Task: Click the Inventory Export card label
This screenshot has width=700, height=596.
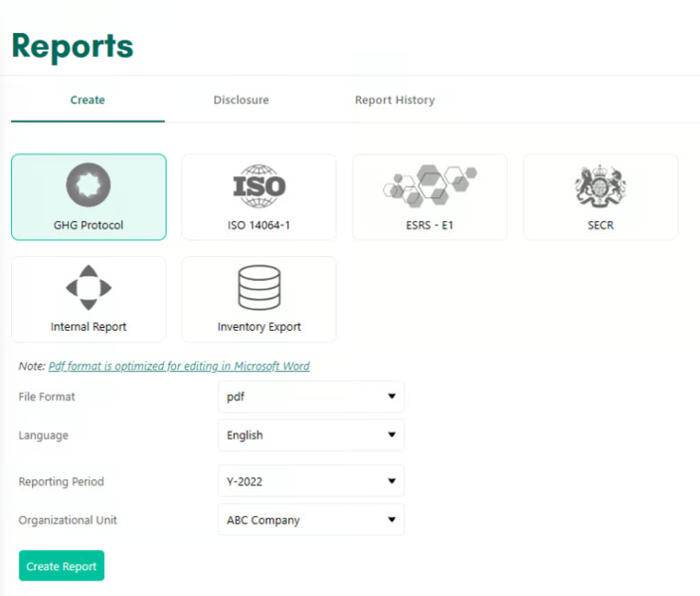Action: pyautogui.click(x=259, y=327)
